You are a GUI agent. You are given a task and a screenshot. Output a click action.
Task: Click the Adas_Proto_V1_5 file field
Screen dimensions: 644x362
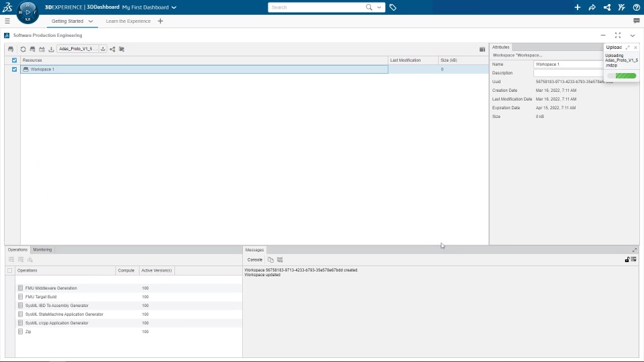tap(78, 49)
